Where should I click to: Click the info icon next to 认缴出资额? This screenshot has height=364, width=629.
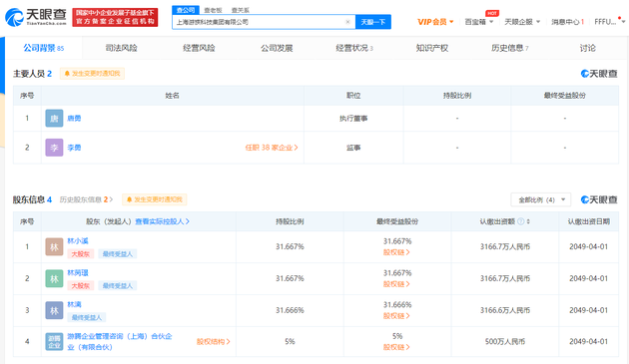(521, 221)
